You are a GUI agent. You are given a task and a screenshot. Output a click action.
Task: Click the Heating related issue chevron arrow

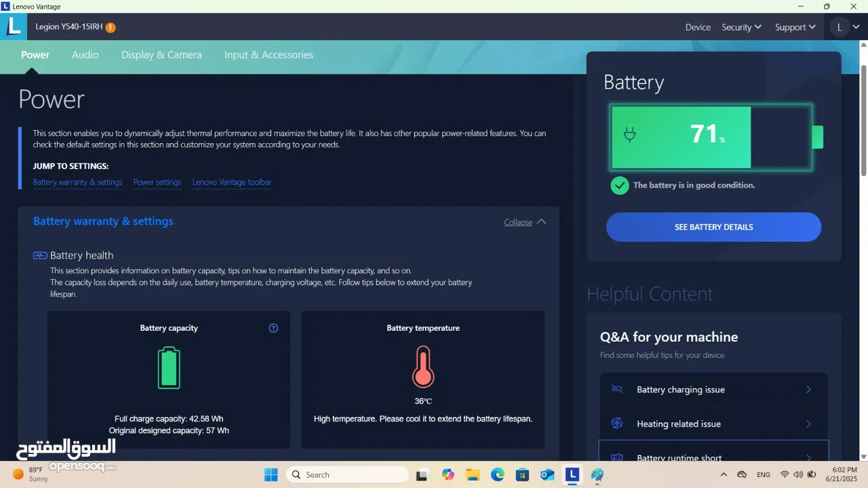tap(808, 424)
